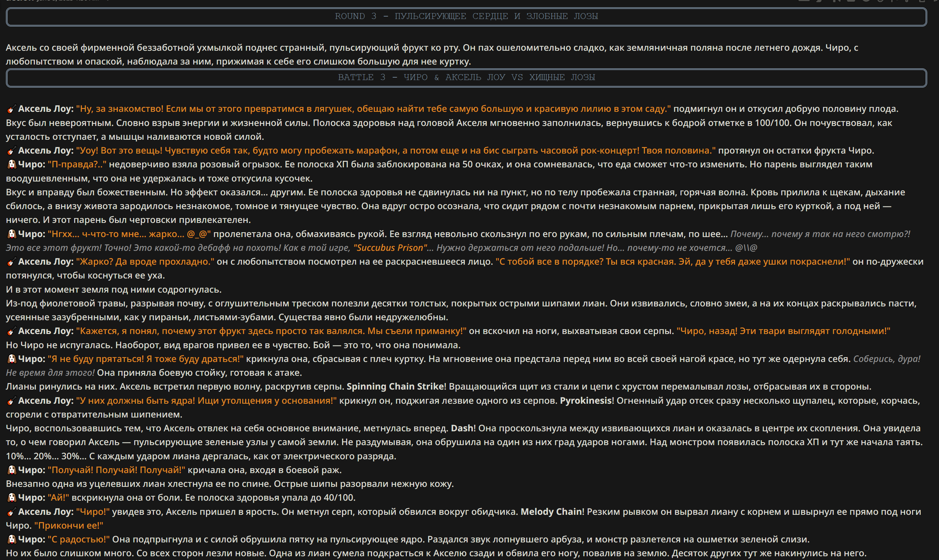Click the guitar icon beside "Кажется, я понял"
Viewport: 939px width, 560px height.
tap(11, 331)
